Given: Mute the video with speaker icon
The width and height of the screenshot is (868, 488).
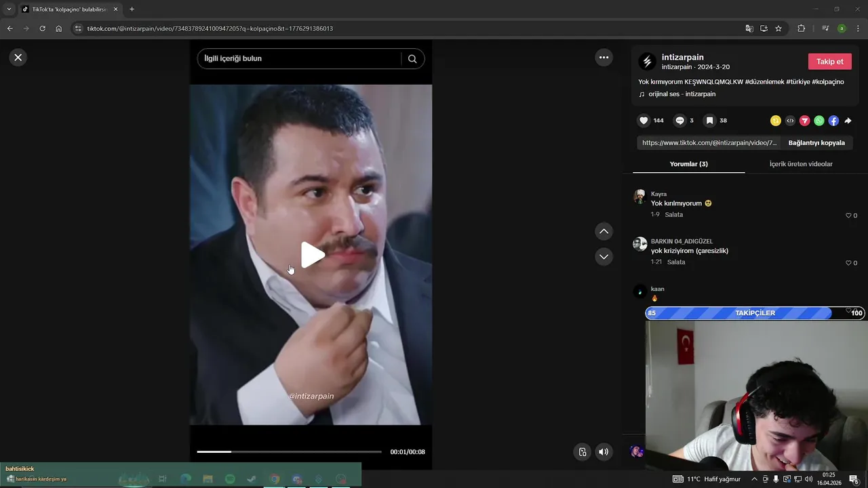Looking at the screenshot, I should 604,452.
